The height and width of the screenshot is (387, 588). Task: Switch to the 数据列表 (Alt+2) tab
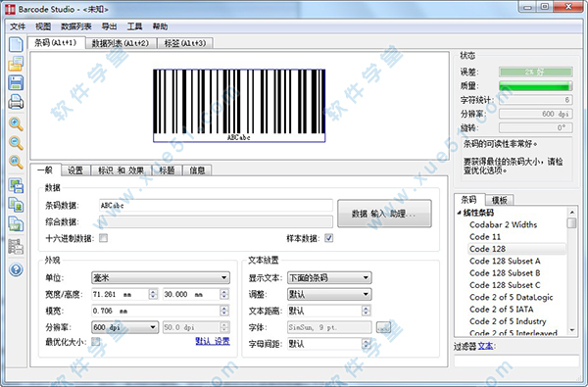[x=121, y=43]
